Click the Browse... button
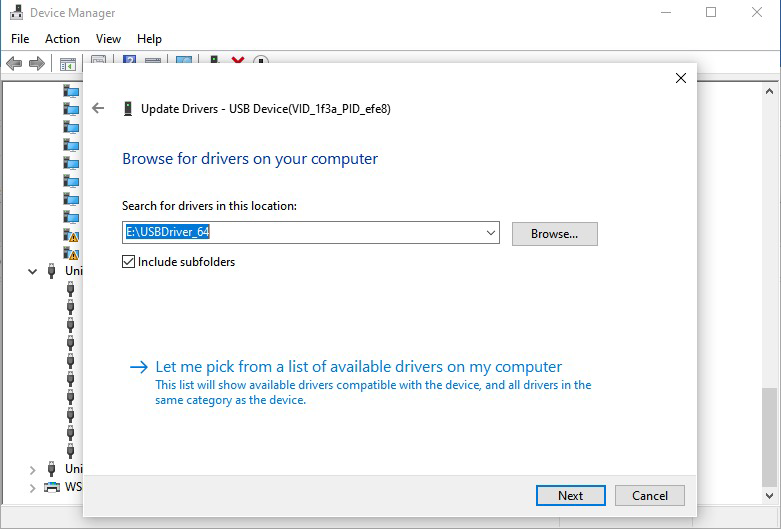This screenshot has height=529, width=781. click(554, 234)
